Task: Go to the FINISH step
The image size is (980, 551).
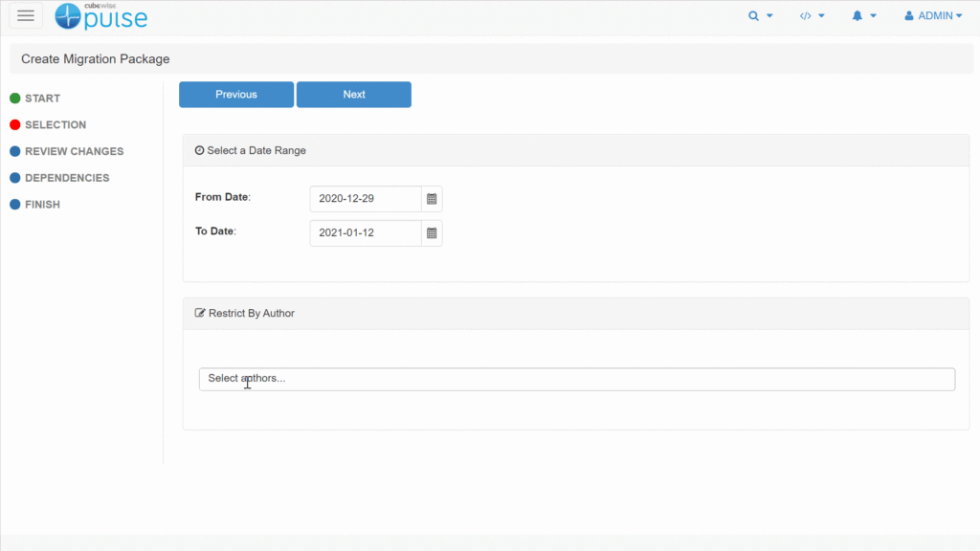Action: 42,205
